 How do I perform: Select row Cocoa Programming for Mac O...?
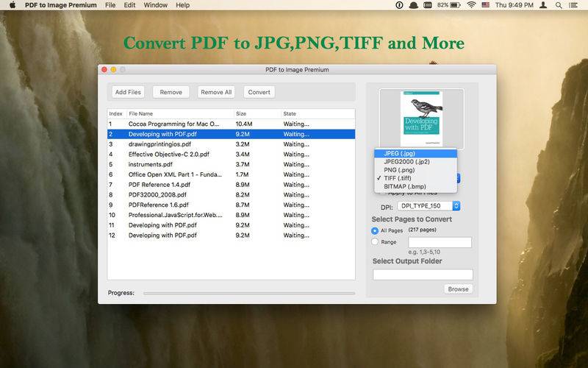tap(231, 124)
